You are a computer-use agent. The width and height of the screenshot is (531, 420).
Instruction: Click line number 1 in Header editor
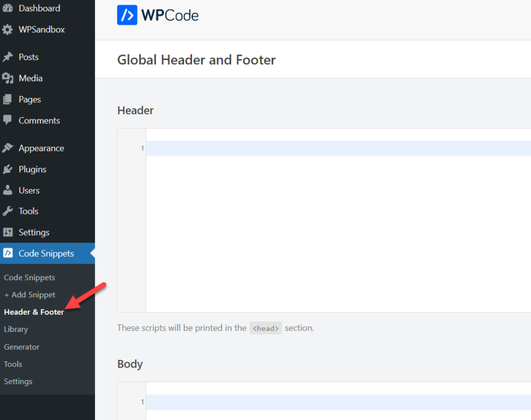click(x=143, y=148)
